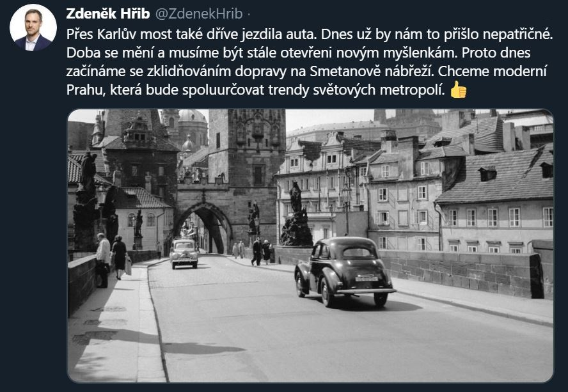The width and height of the screenshot is (568, 392).
Task: Click the arched gateway of the bridge tower
Action: [x=205, y=228]
